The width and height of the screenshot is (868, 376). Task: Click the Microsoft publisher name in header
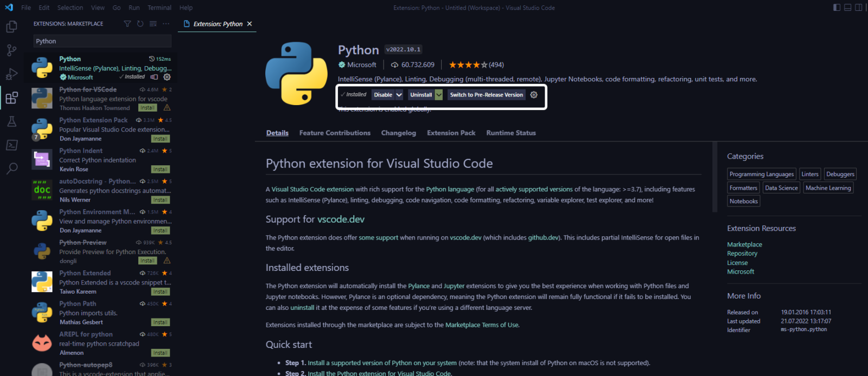(361, 64)
